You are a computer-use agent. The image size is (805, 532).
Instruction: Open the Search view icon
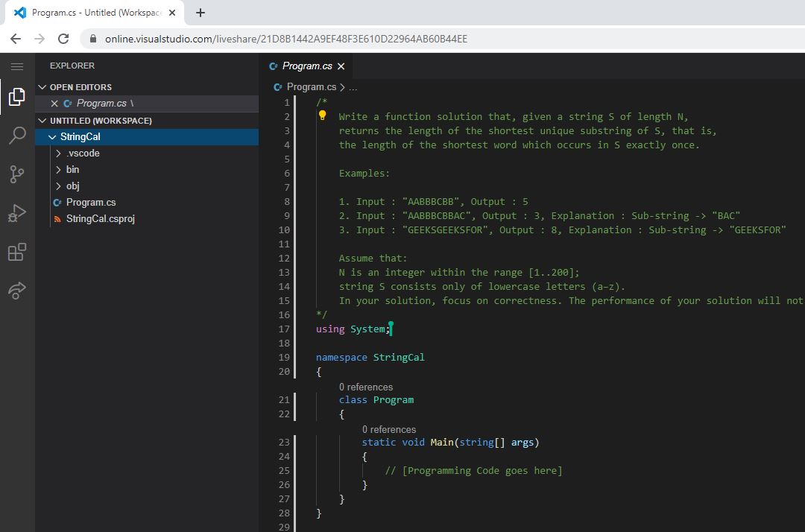click(16, 136)
